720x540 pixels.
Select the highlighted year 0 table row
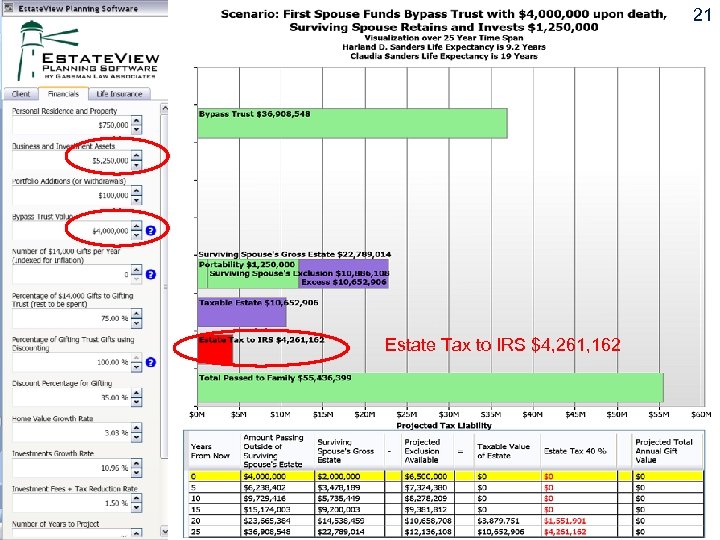point(446,476)
